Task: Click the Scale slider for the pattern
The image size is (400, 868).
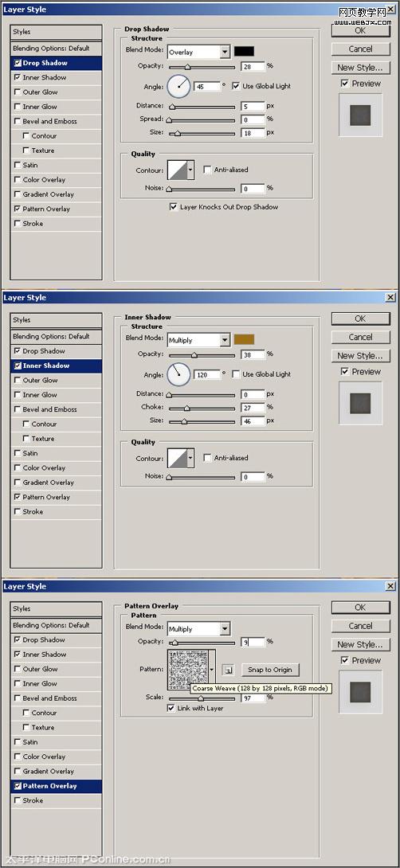Action: tap(202, 698)
